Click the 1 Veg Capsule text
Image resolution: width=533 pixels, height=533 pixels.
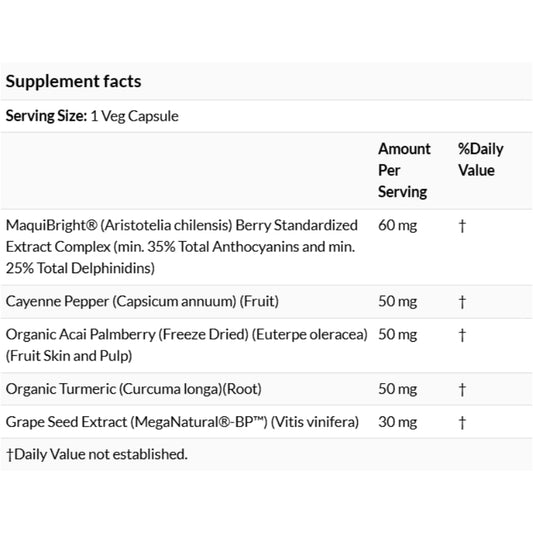(x=134, y=116)
